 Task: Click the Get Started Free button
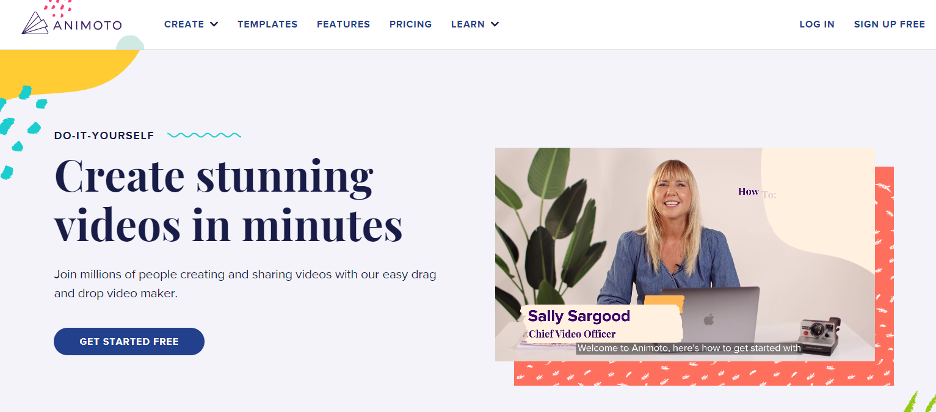coord(129,342)
